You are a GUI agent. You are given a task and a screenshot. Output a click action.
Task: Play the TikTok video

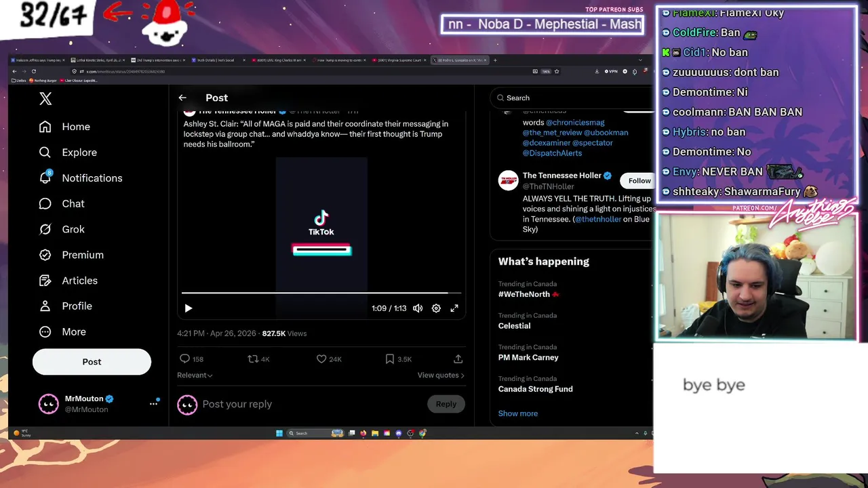(x=189, y=308)
